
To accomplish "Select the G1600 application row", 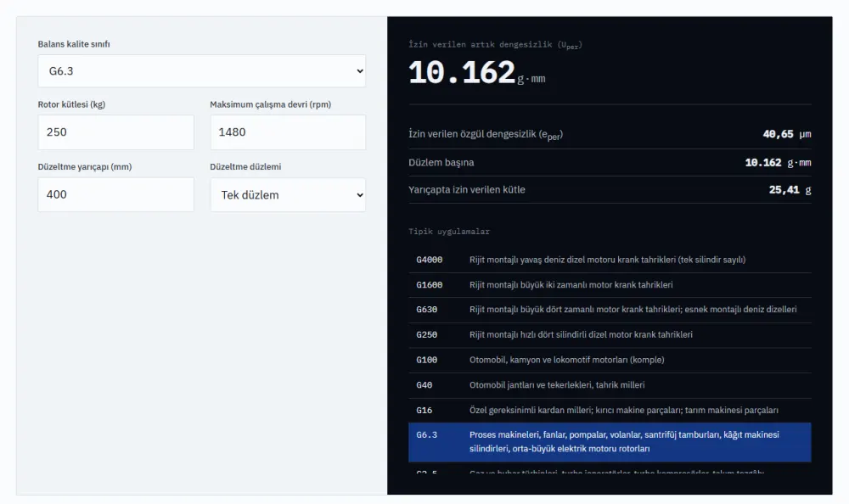I will [610, 285].
